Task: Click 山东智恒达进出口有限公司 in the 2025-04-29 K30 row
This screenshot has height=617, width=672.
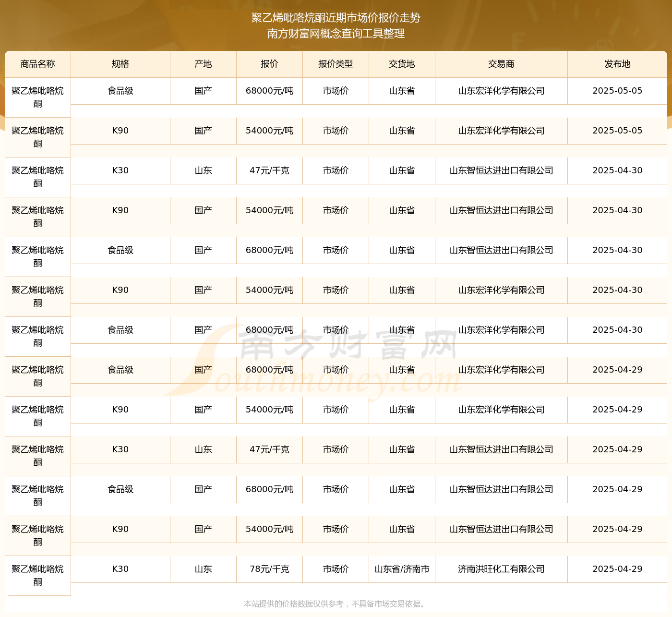Action: 501,449
